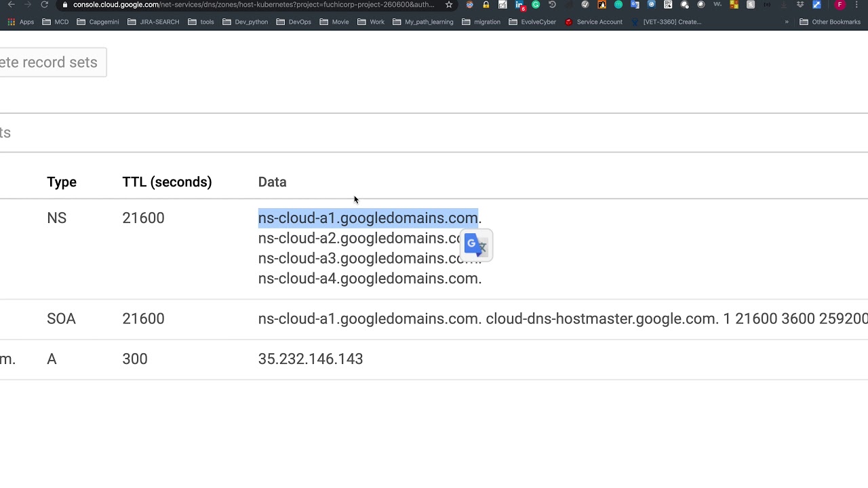This screenshot has width=868, height=488.
Task: Go back to the previous page
Action: click(x=12, y=5)
